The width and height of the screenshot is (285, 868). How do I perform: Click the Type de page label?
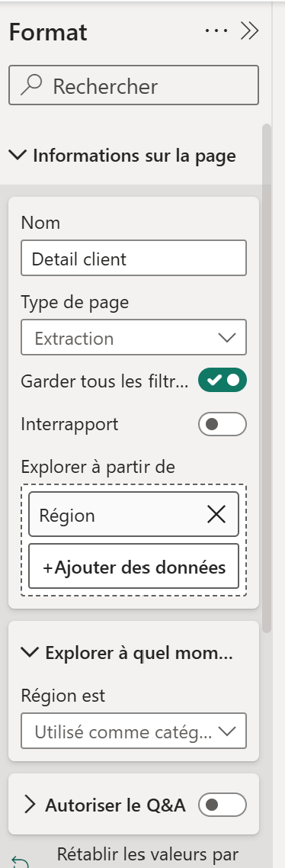click(75, 302)
